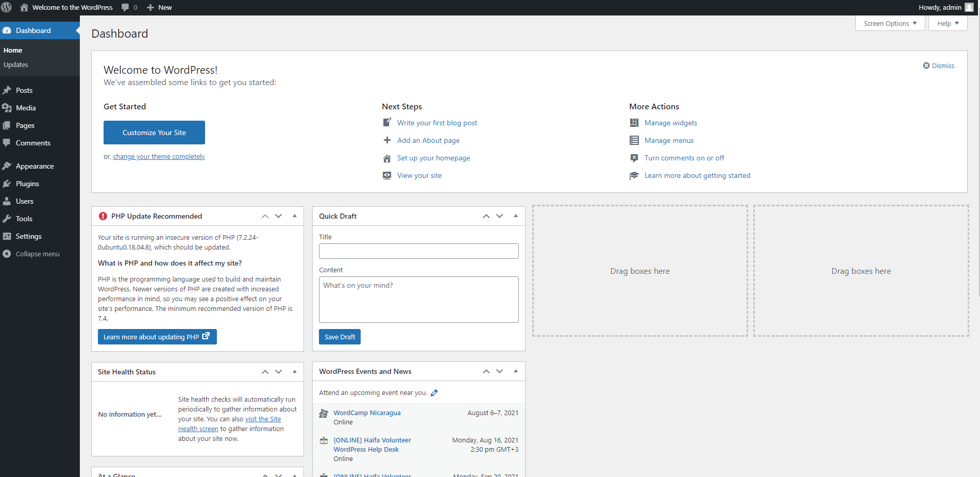Click the Tools wrench icon

(7, 219)
